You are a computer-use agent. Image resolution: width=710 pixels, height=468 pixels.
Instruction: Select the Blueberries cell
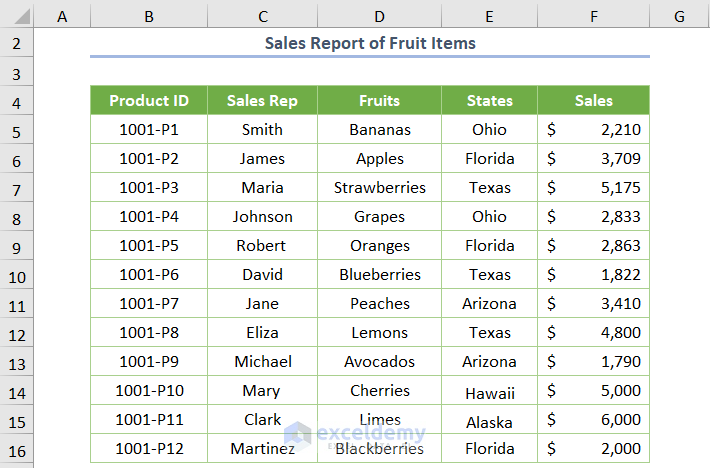point(379,274)
